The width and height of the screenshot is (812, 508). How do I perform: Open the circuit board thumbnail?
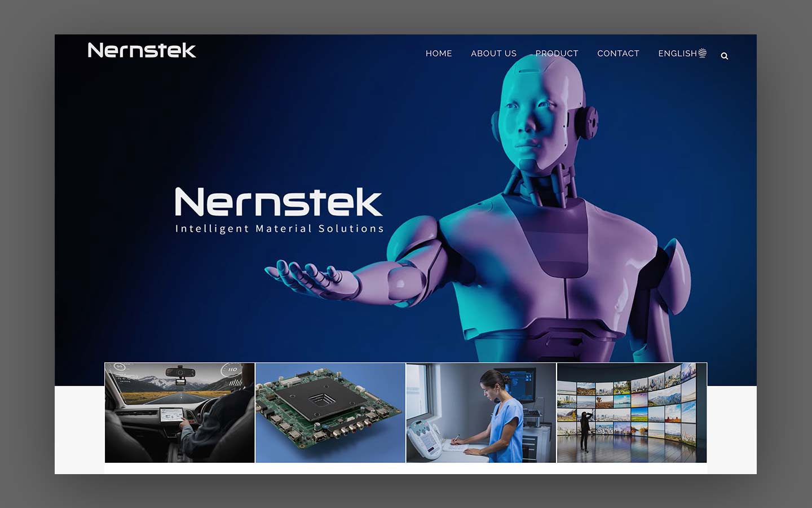coord(330,413)
